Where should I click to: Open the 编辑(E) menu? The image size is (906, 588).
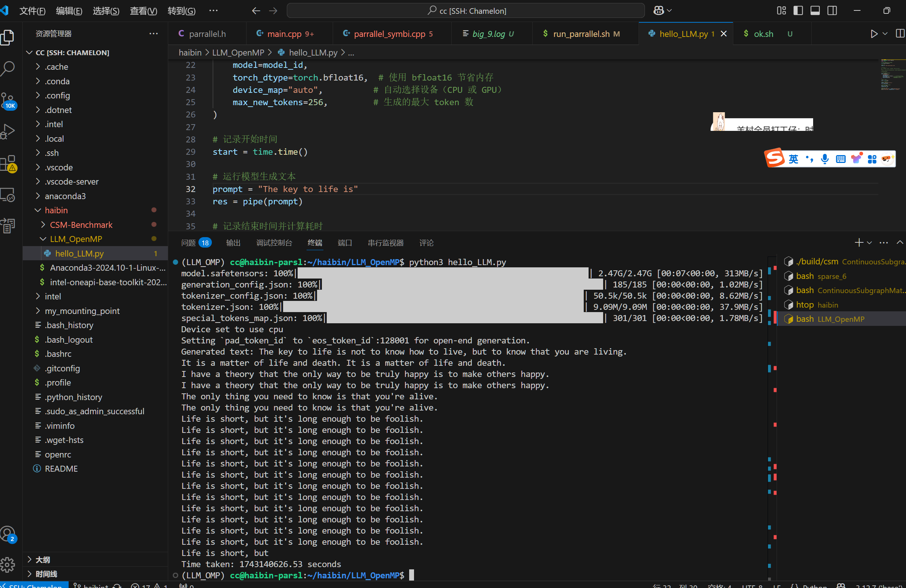[x=69, y=11]
